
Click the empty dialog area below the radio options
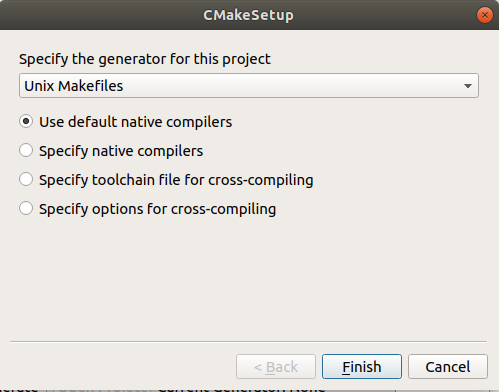[x=248, y=278]
